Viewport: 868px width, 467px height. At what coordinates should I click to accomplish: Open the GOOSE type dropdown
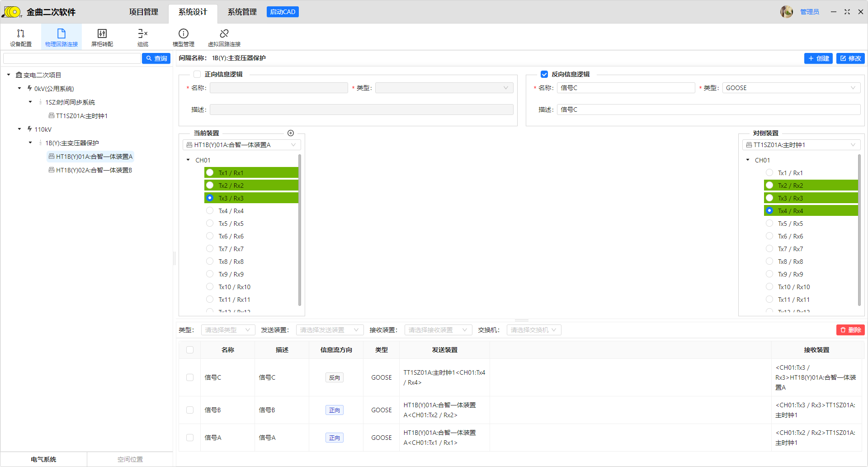[791, 88]
